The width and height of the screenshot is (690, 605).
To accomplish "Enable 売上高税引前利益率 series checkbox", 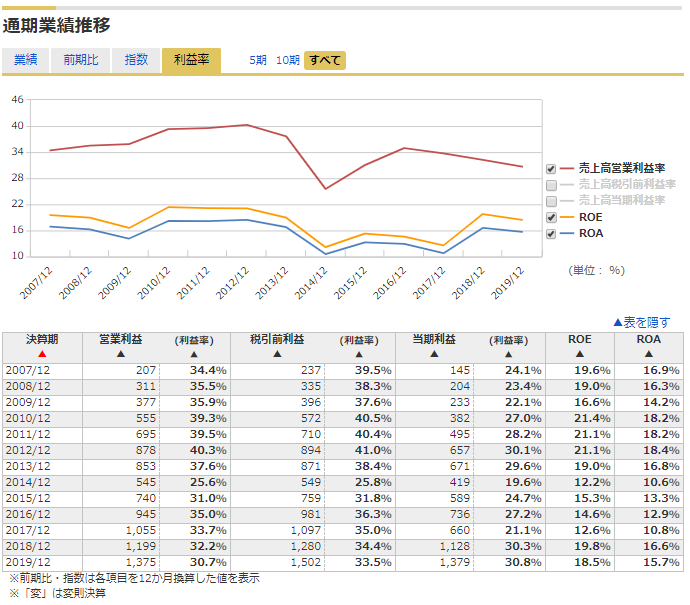I will [x=551, y=185].
